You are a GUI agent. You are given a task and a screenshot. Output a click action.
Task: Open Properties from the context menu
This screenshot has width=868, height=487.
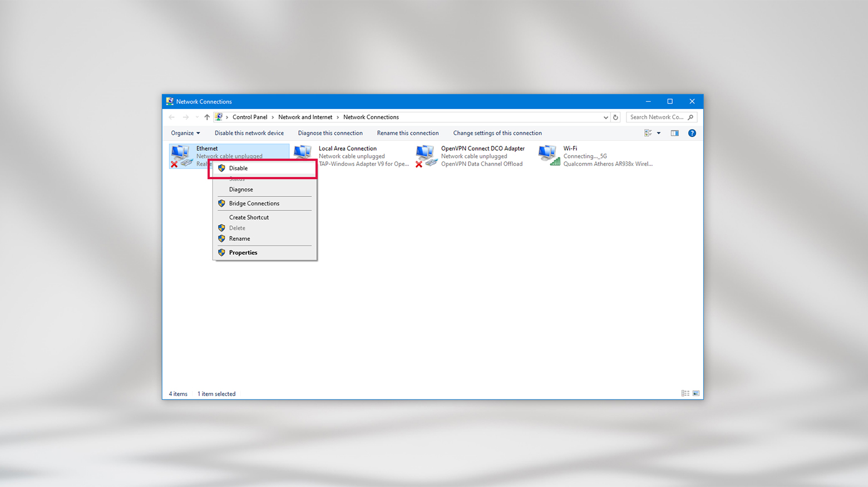click(x=243, y=252)
